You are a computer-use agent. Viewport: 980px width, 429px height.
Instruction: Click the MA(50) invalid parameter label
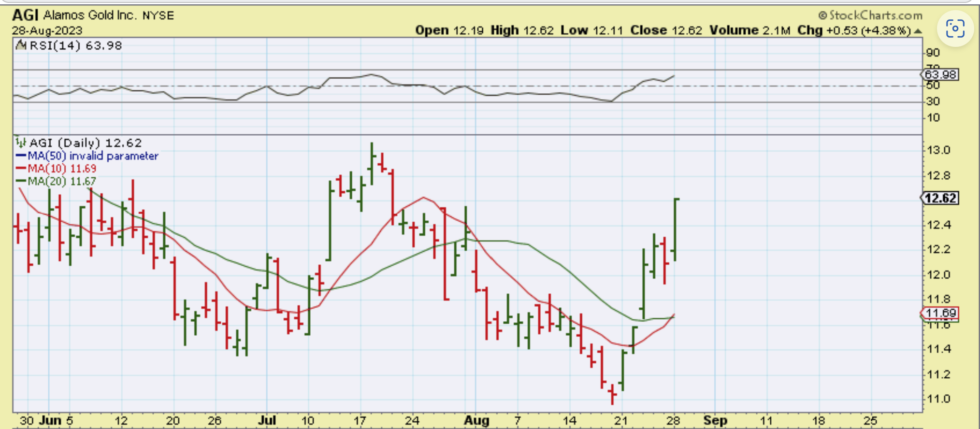[93, 156]
